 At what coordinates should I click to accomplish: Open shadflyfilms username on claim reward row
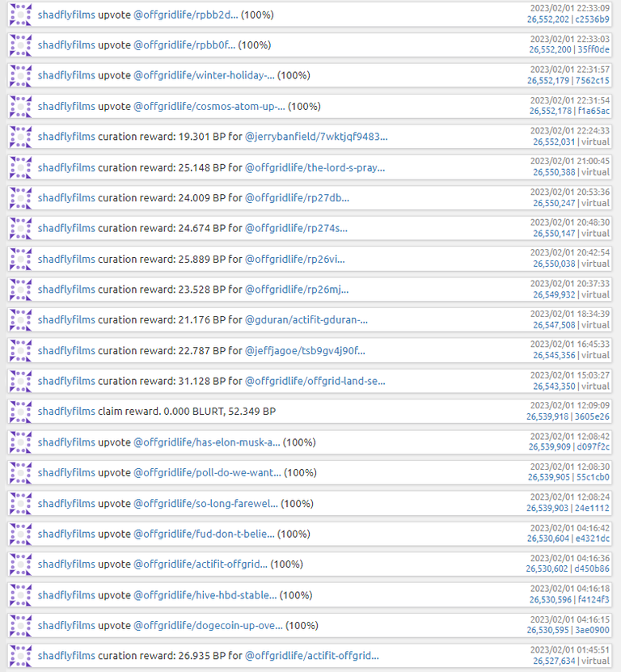coord(66,412)
